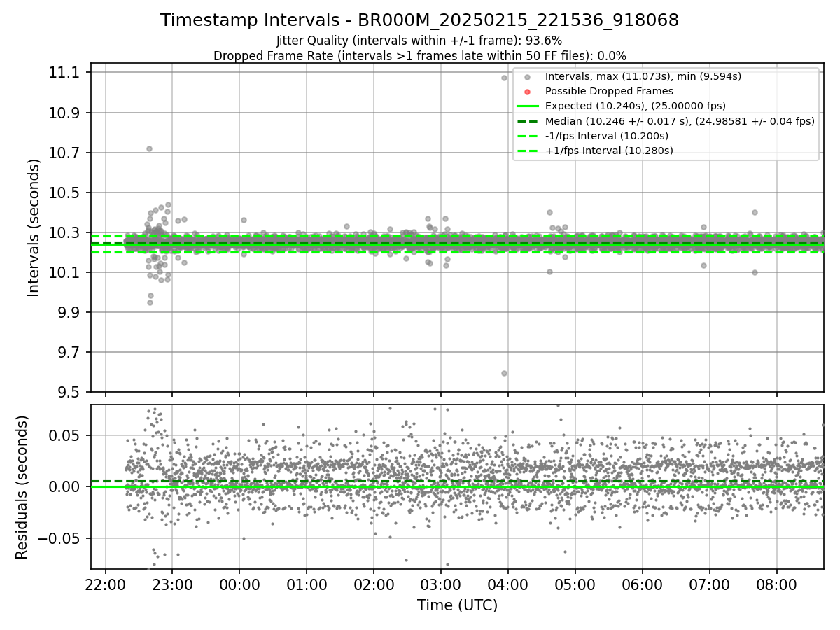Viewport: 840px width, 630px height.
Task: Click the red dot marker in the legend
Action: point(528,92)
